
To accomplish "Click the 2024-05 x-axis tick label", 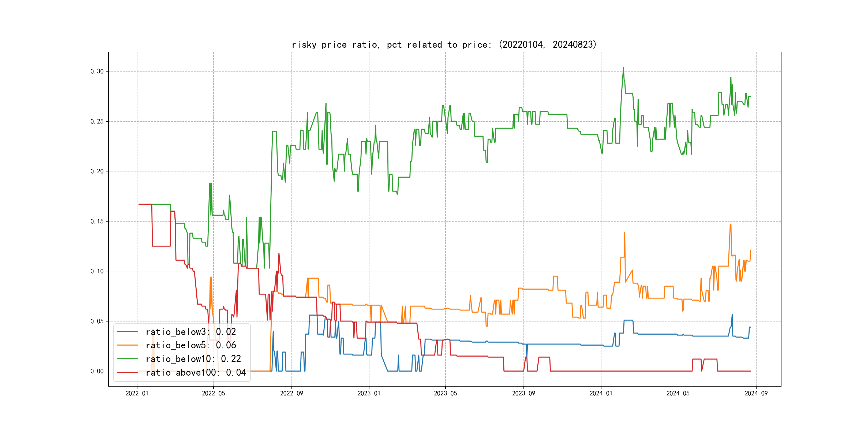I will (678, 393).
